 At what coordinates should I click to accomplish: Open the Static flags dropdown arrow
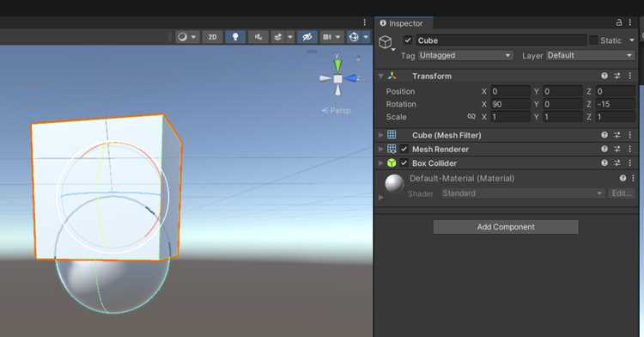point(632,40)
